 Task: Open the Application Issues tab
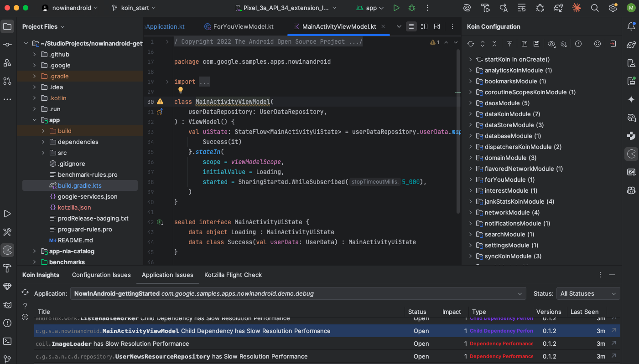pos(167,275)
